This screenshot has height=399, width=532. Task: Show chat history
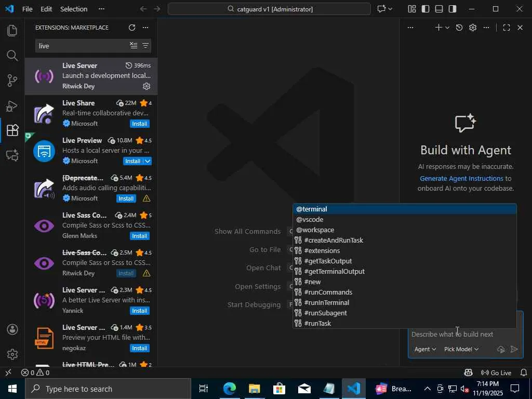click(459, 28)
